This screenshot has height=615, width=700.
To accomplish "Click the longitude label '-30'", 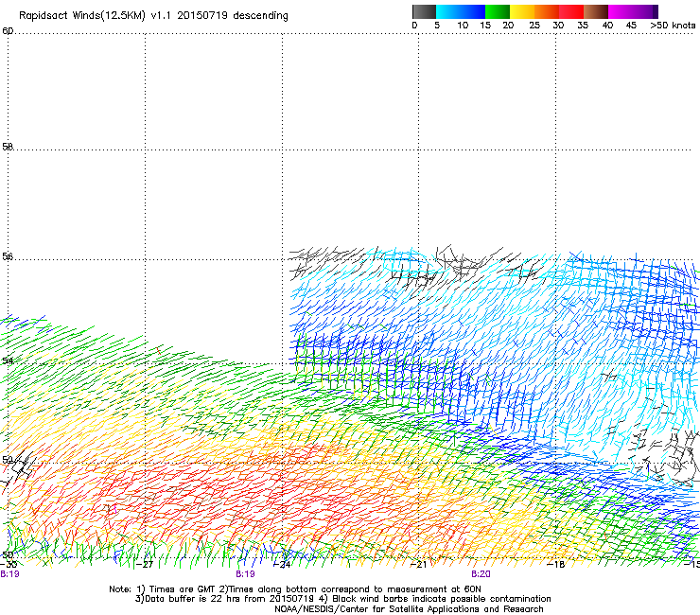I will pyautogui.click(x=8, y=565).
